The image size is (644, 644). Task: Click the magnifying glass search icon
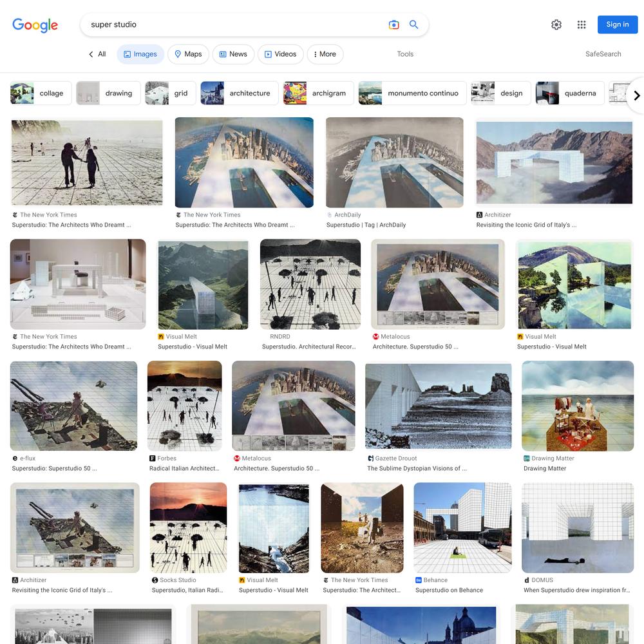pos(413,24)
